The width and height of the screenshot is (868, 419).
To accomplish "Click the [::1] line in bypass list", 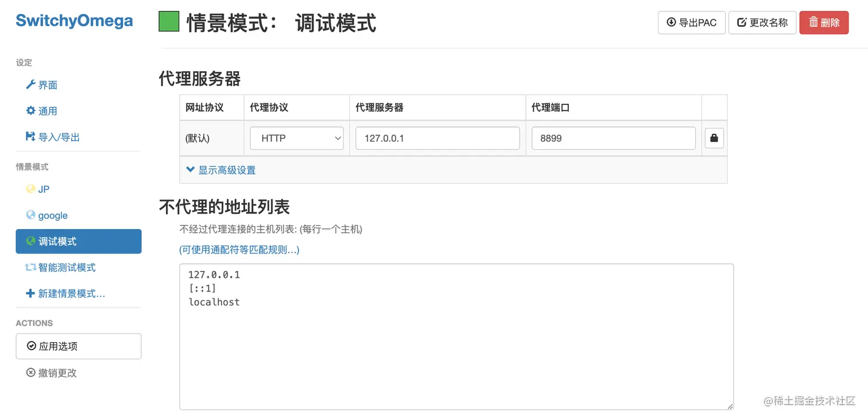I will (202, 288).
